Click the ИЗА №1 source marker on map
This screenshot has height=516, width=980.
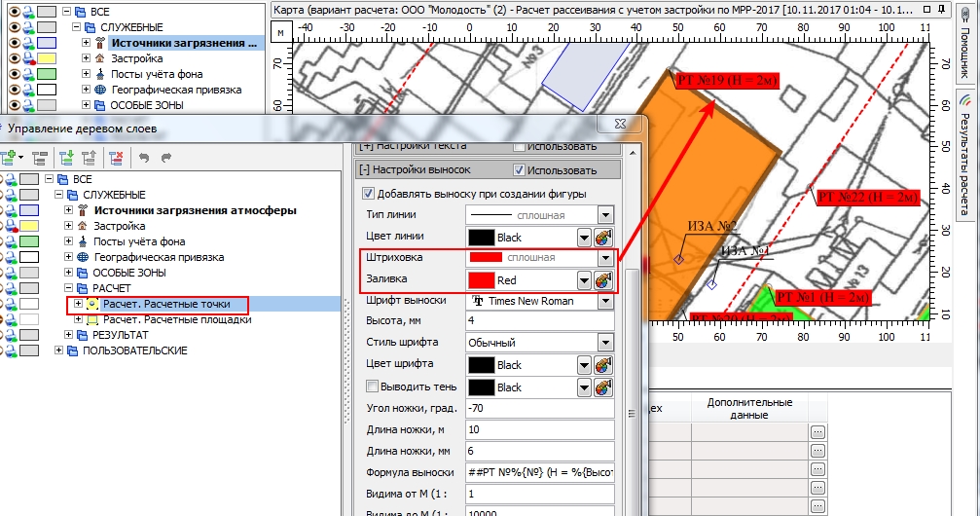coord(711,284)
